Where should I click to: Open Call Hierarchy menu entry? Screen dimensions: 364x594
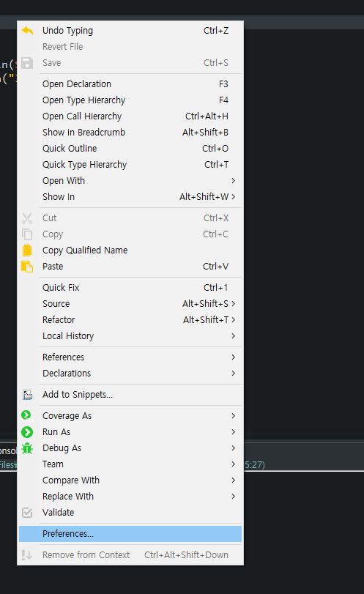click(x=130, y=116)
